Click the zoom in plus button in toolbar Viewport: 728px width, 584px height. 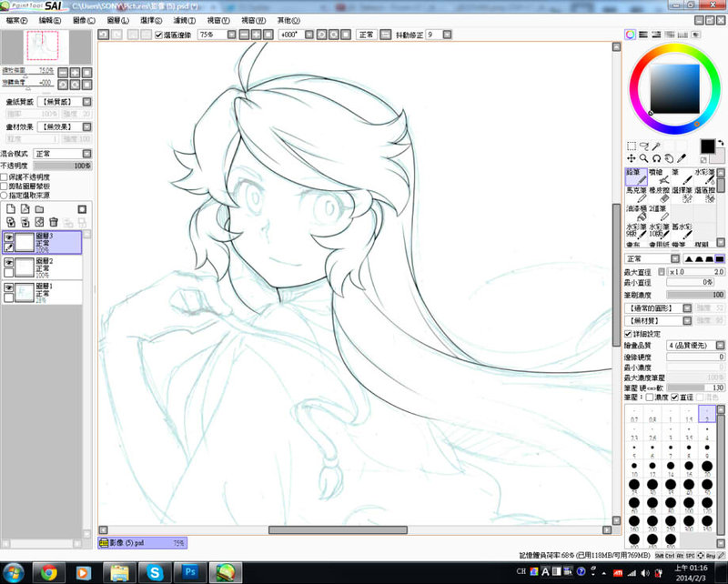(x=257, y=35)
